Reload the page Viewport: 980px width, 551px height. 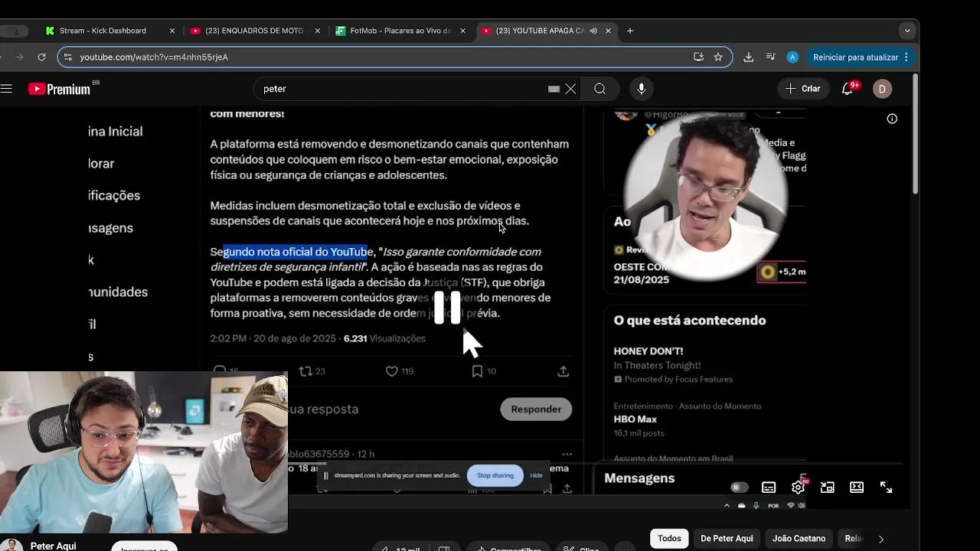pyautogui.click(x=41, y=57)
